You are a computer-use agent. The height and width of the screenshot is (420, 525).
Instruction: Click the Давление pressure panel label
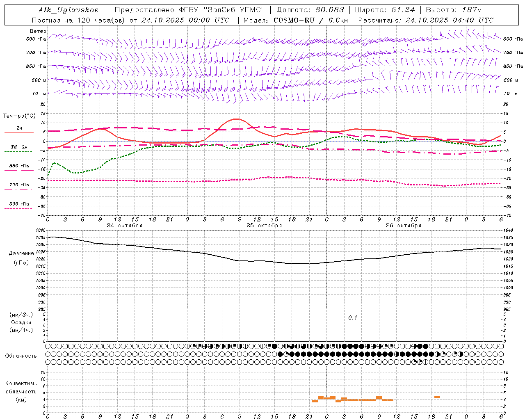tap(21, 253)
